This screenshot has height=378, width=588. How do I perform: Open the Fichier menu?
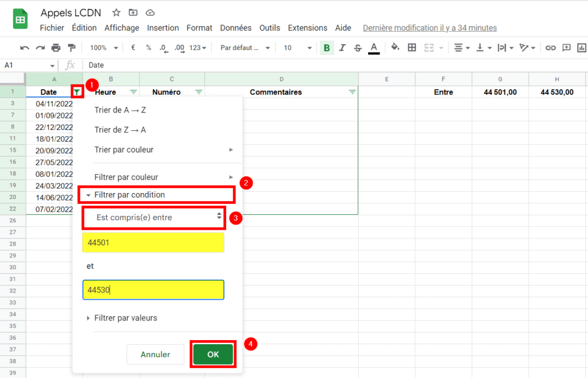click(52, 28)
